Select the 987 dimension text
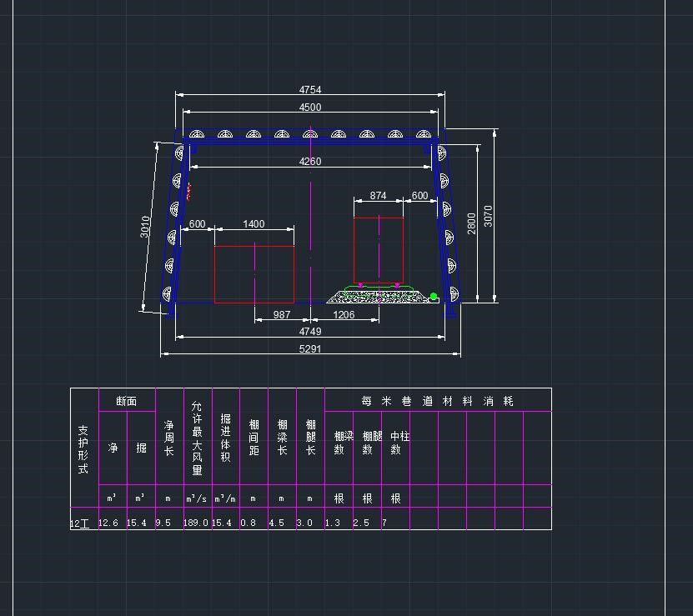The width and height of the screenshot is (693, 616). 282,315
